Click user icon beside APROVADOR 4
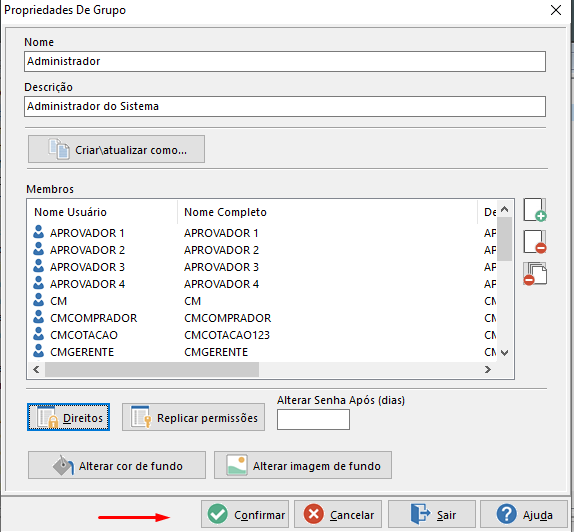This screenshot has width=574, height=532. coord(38,283)
